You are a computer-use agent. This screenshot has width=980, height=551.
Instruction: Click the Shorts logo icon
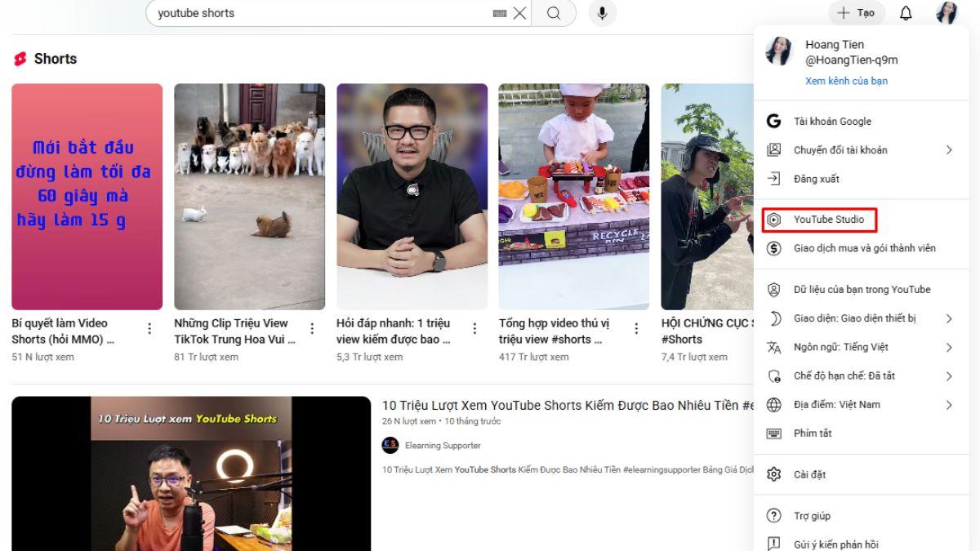pyautogui.click(x=20, y=59)
